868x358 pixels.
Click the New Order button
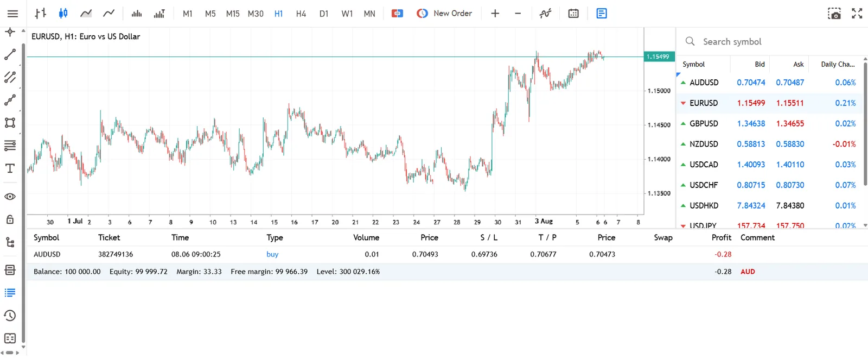pyautogui.click(x=444, y=14)
